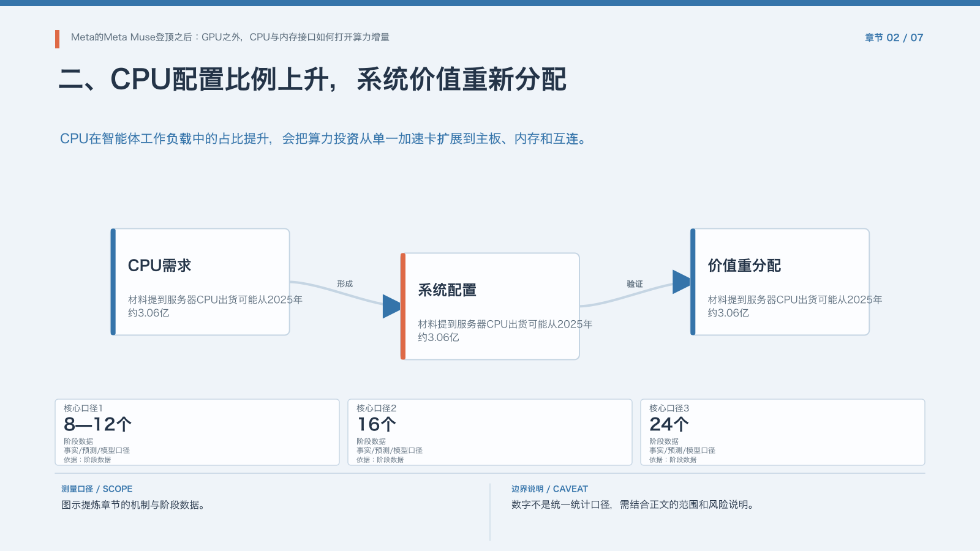Click 阶段数据 line under 24个
This screenshot has height=551, width=980.
pos(664,441)
